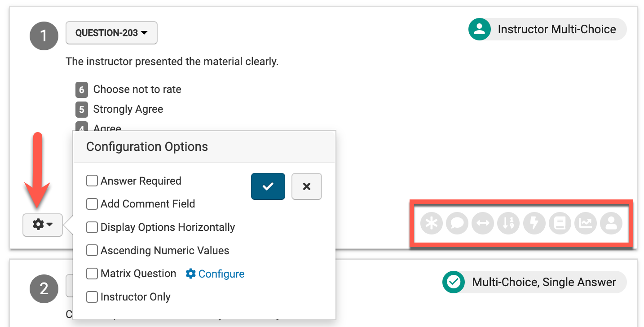Open the Matrix Question Configure link
This screenshot has width=644, height=327.
[215, 274]
